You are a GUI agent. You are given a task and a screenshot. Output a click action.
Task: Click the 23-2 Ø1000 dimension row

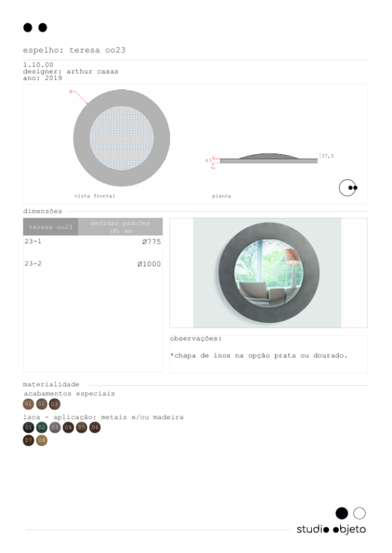[x=93, y=264]
